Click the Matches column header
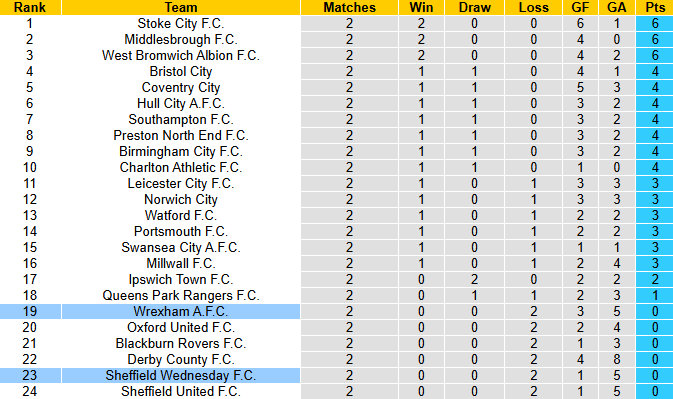Screen dimensions: 673x399 pos(349,7)
